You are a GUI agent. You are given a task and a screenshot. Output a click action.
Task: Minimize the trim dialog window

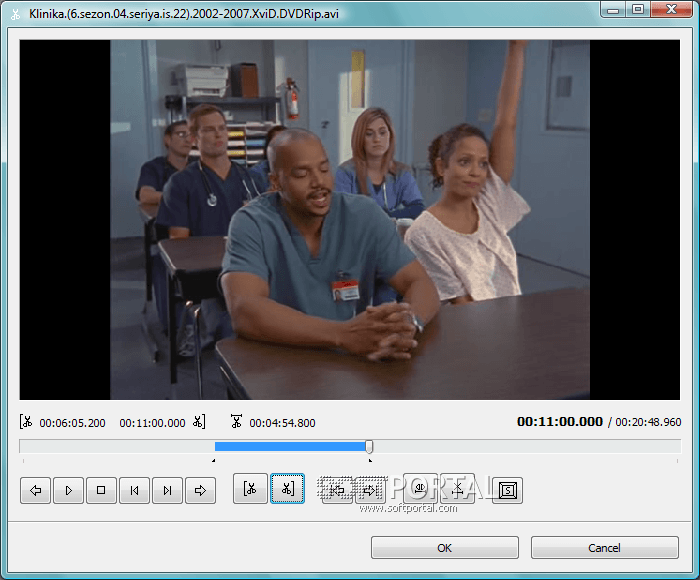point(613,9)
